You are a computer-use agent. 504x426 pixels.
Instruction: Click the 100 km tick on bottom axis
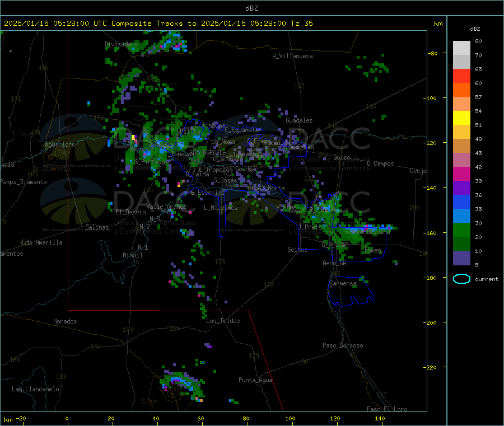tap(290, 419)
